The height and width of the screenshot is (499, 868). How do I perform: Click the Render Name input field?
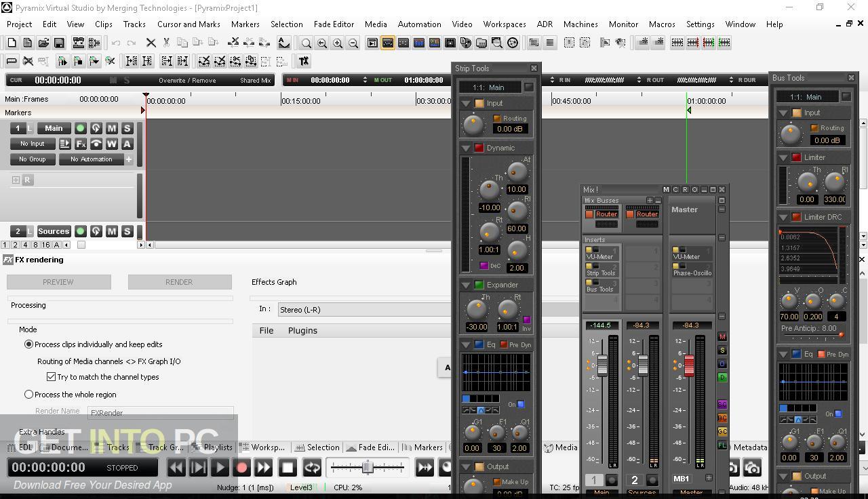click(x=161, y=412)
